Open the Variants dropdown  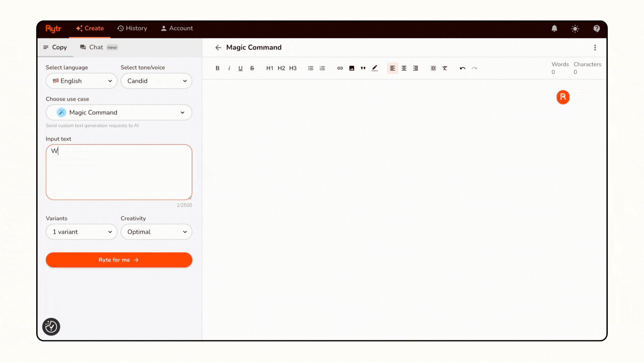[81, 232]
